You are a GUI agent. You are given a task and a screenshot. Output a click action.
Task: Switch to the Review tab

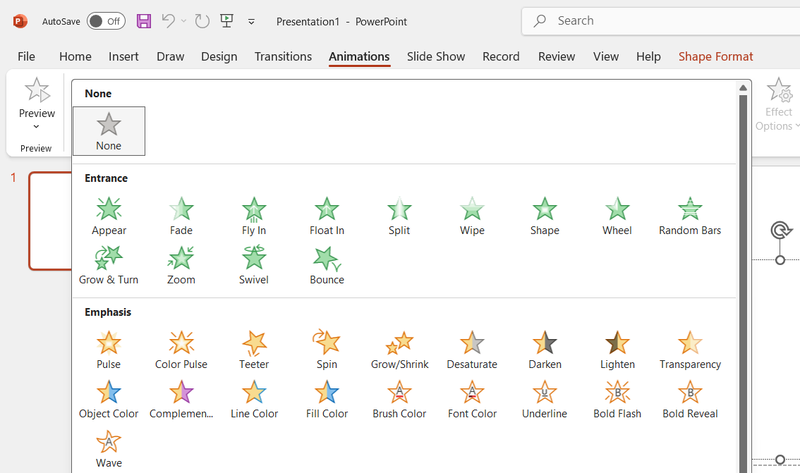coord(556,57)
